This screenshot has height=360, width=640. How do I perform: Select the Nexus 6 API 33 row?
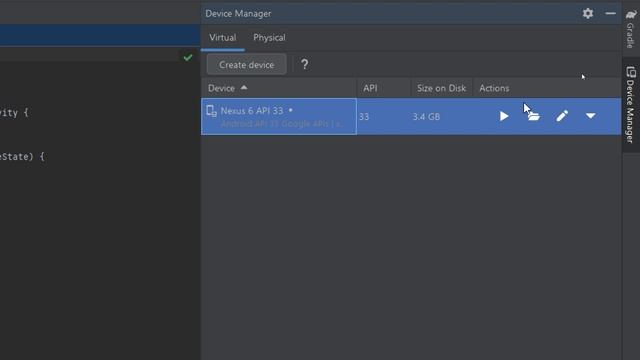(x=411, y=116)
